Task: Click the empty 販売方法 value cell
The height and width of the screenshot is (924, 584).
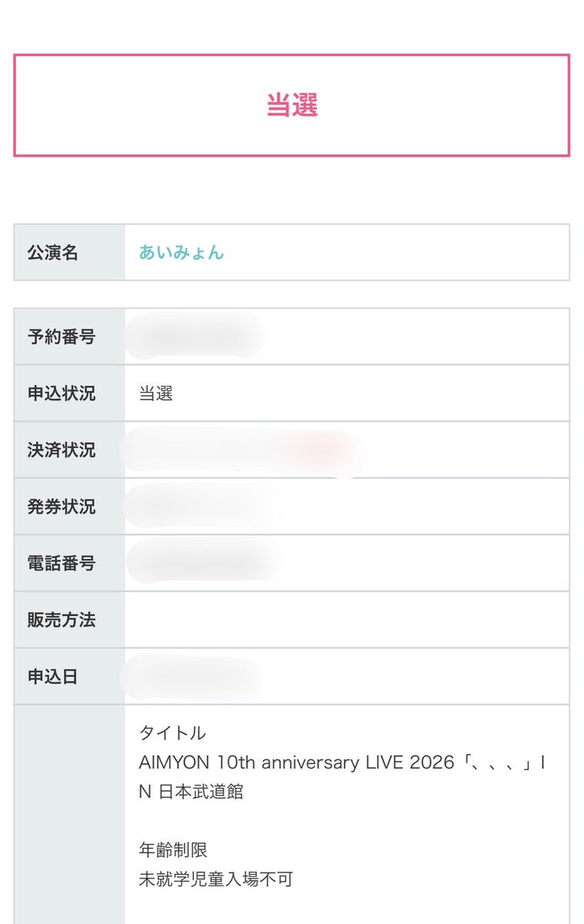Action: coord(347,620)
